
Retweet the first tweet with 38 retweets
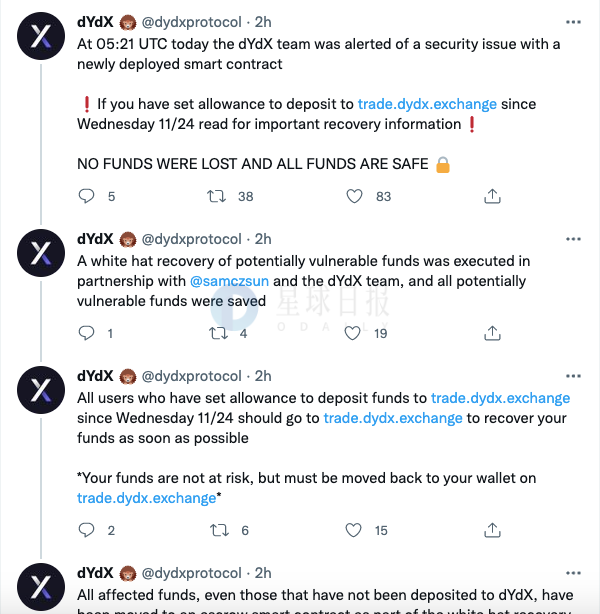pos(216,196)
